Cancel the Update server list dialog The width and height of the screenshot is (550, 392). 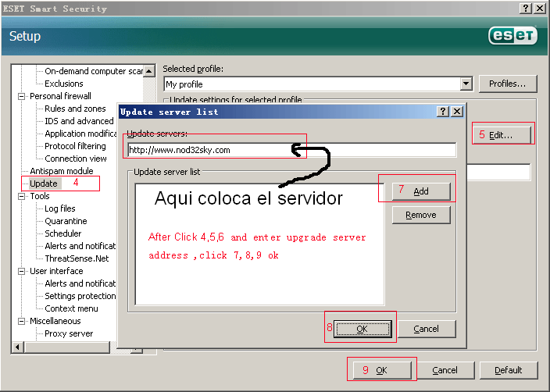click(x=427, y=329)
